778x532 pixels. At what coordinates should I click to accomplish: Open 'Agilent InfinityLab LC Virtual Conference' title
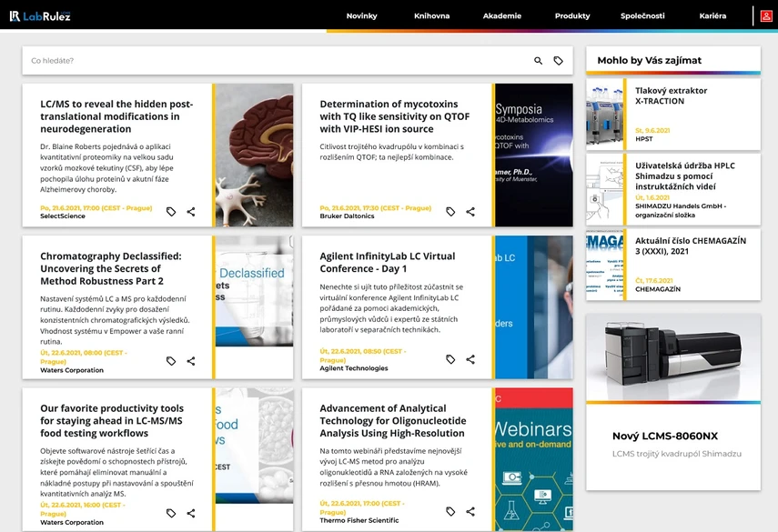click(x=387, y=262)
